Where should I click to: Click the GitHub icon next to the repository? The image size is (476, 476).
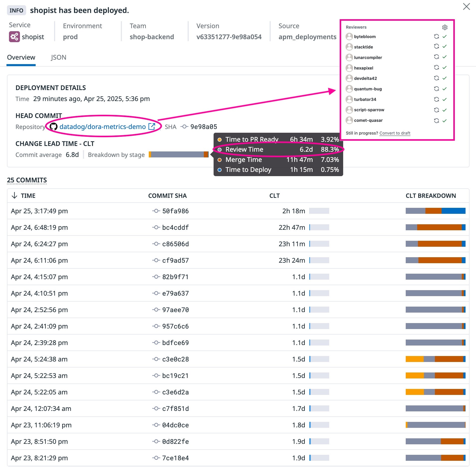(x=53, y=126)
